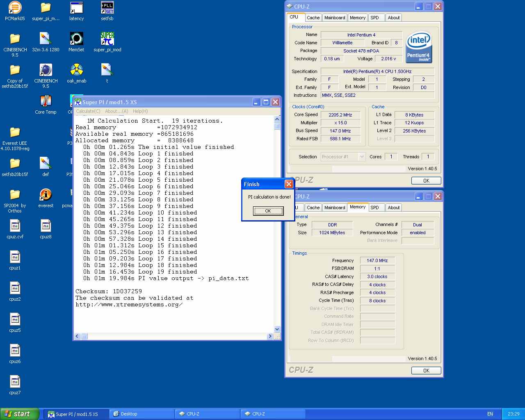Open the 32m 3.6 1280 image file

(46, 42)
